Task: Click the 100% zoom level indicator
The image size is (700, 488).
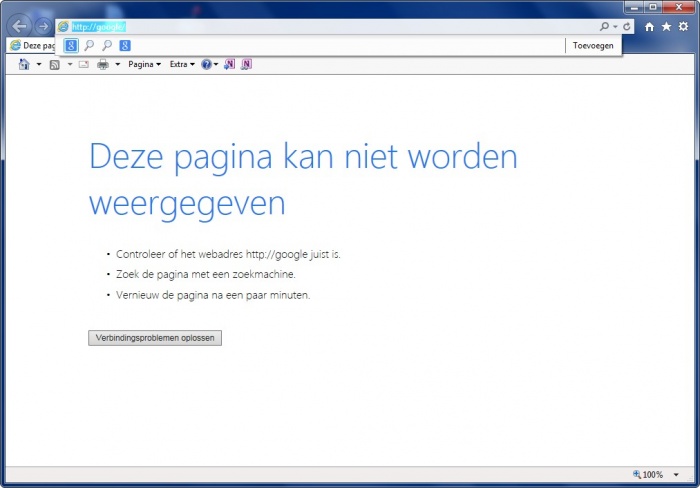Action: coord(648,475)
